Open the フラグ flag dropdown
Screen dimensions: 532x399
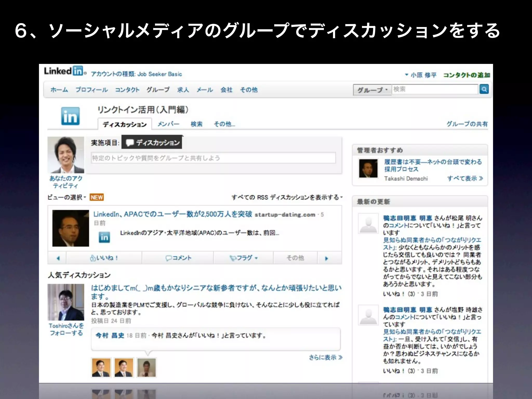243,258
